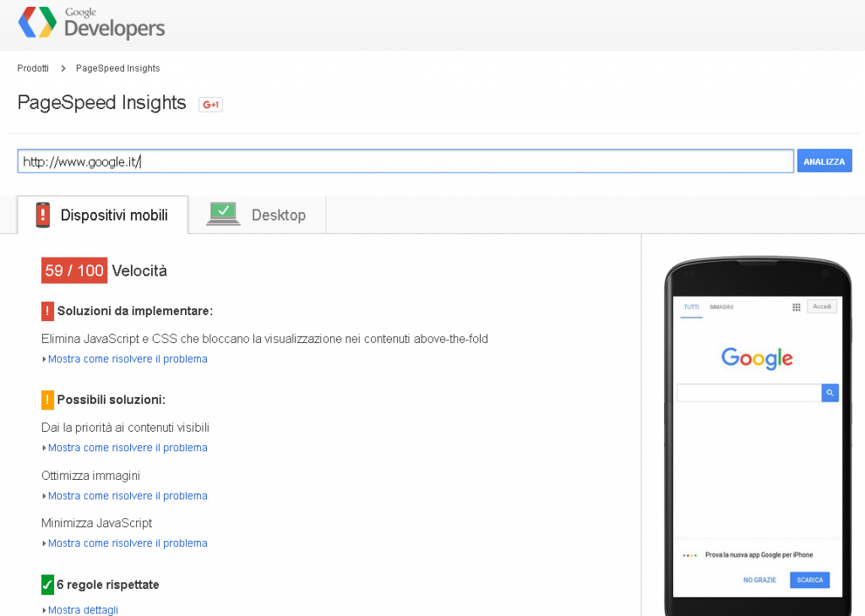Click the Possibili soluzioni heading
The width and height of the screenshot is (865, 616).
(x=112, y=400)
